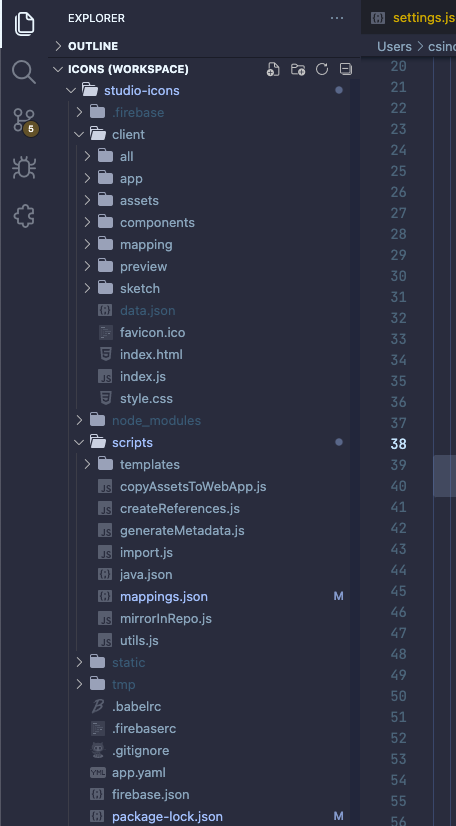Click the EXPLORER panel title
This screenshot has height=826, width=456.
pyautogui.click(x=96, y=18)
